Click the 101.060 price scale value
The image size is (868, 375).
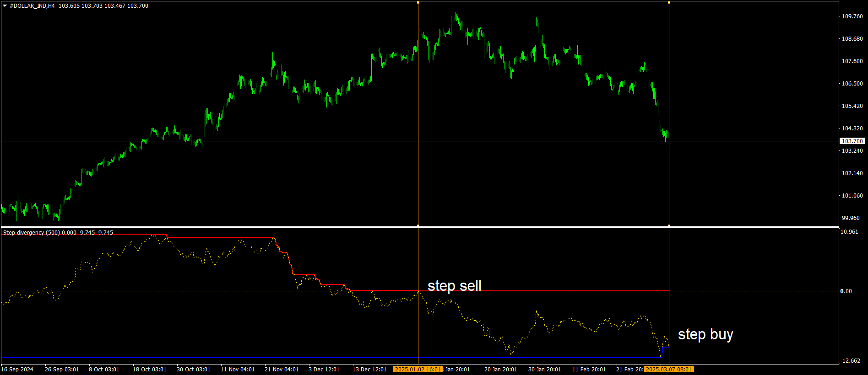[x=852, y=196]
